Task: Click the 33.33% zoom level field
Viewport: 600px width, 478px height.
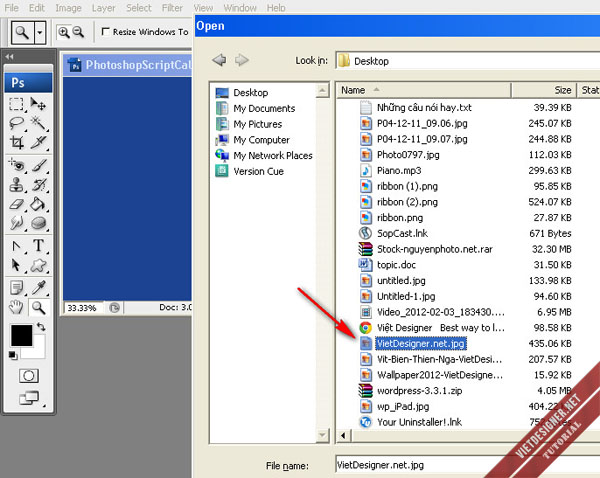Action: tap(83, 308)
